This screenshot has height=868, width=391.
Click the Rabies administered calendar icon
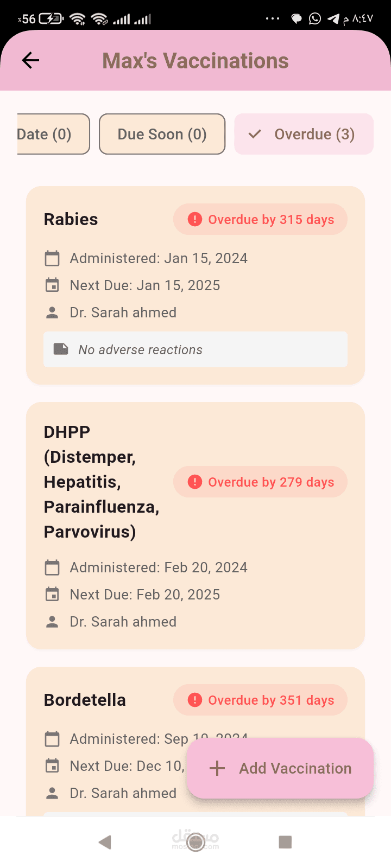coord(52,258)
